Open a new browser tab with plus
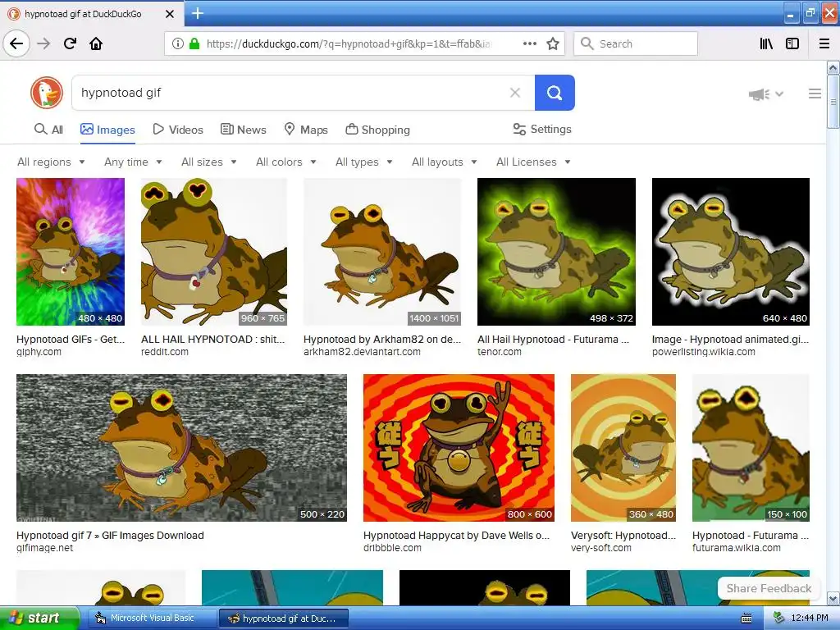The height and width of the screenshot is (630, 840). pos(197,13)
